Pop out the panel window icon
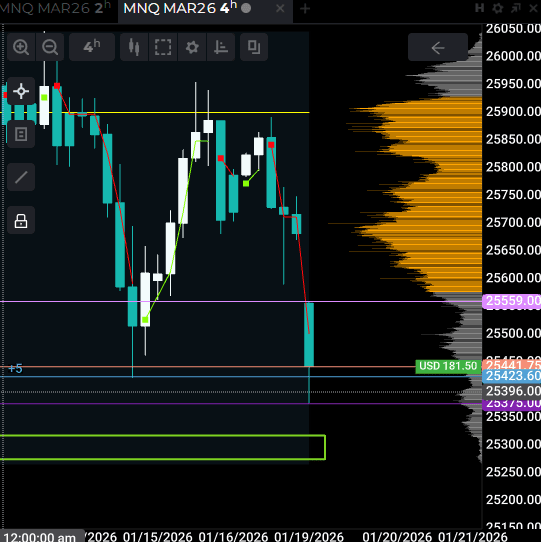The height and width of the screenshot is (542, 541). (516, 8)
